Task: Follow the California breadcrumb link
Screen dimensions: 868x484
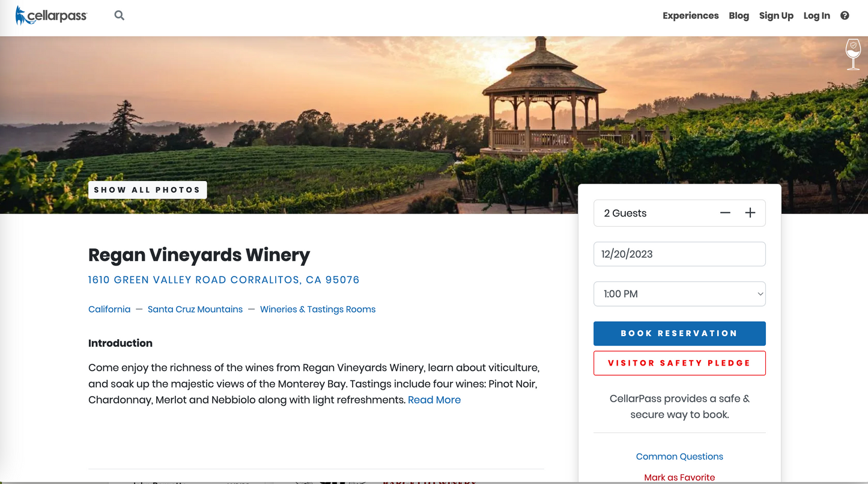Action: [109, 309]
